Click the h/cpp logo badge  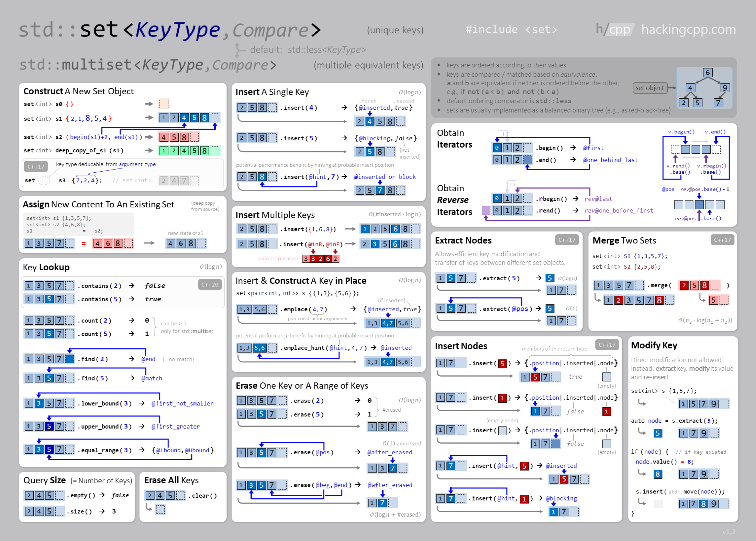pos(615,30)
